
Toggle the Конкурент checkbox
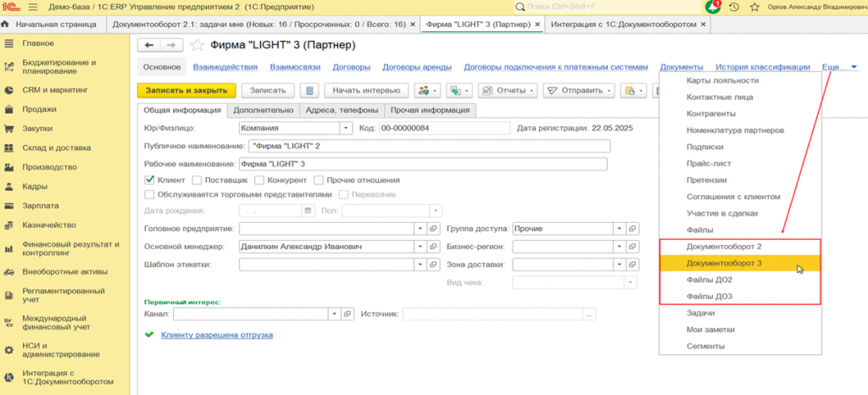coord(259,180)
